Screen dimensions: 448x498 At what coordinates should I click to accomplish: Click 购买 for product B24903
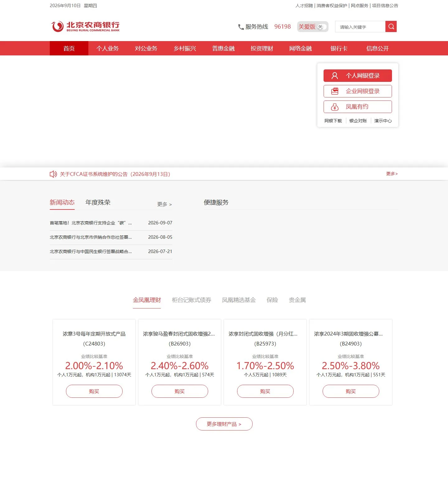pyautogui.click(x=351, y=391)
